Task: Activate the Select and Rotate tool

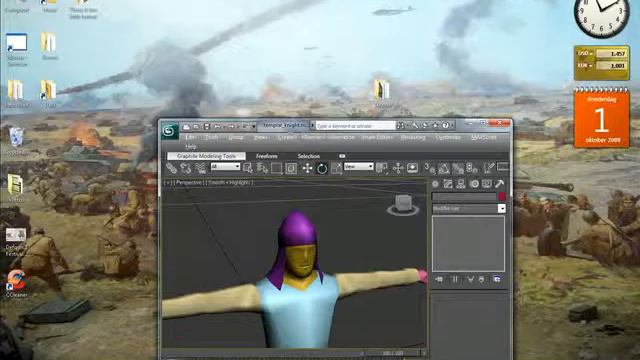Action: click(x=322, y=168)
